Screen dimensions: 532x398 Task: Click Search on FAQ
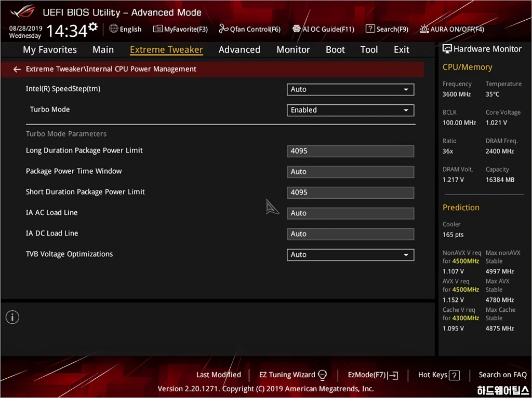502,375
